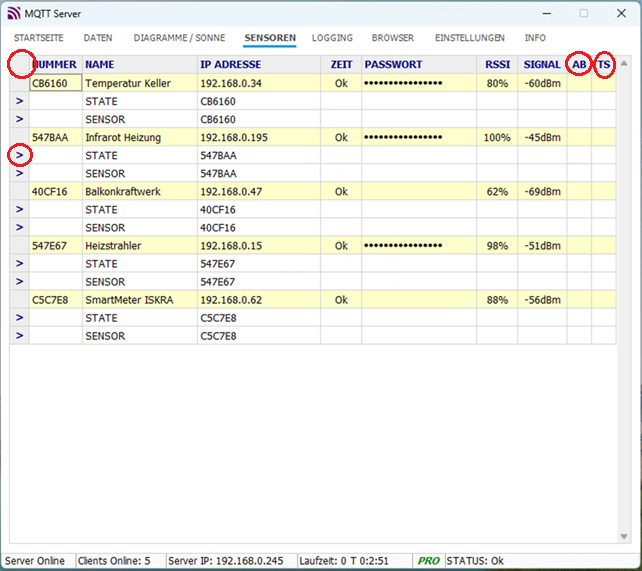642x571 pixels.
Task: Click the AB column header
Action: pyautogui.click(x=579, y=65)
